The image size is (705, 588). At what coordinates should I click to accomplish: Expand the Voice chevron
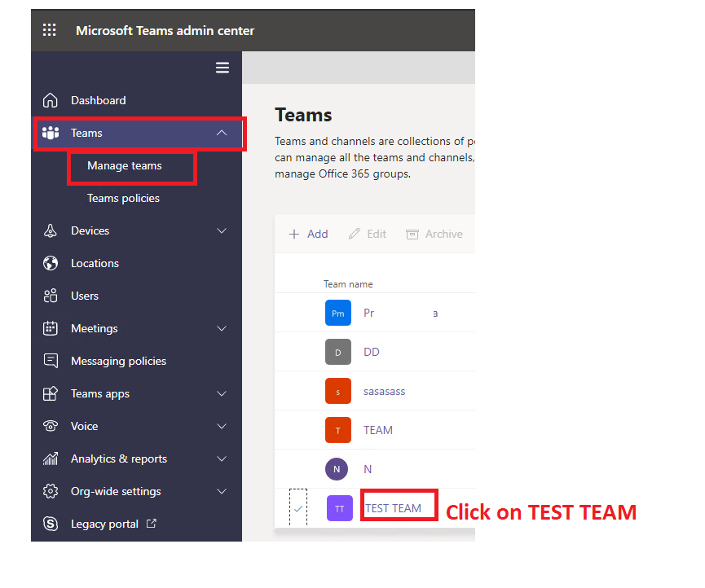tap(222, 426)
